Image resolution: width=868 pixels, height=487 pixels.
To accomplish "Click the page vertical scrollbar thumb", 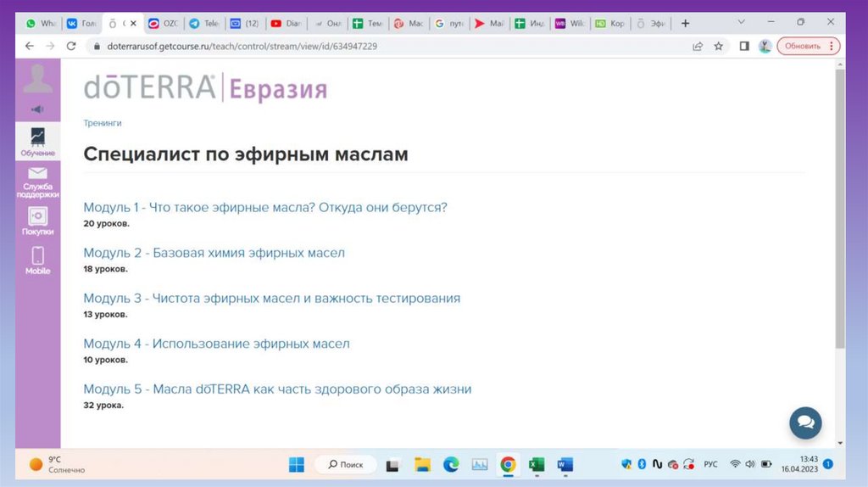I will coord(840,209).
